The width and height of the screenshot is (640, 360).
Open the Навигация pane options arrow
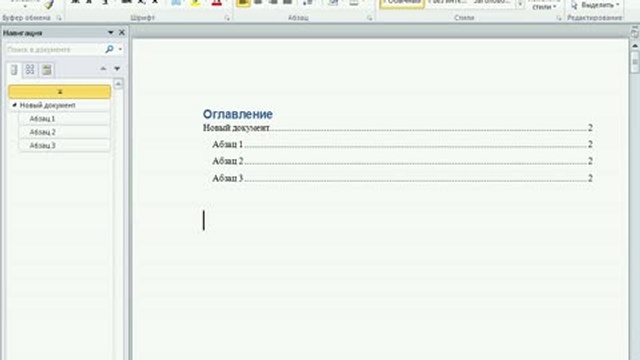click(110, 33)
